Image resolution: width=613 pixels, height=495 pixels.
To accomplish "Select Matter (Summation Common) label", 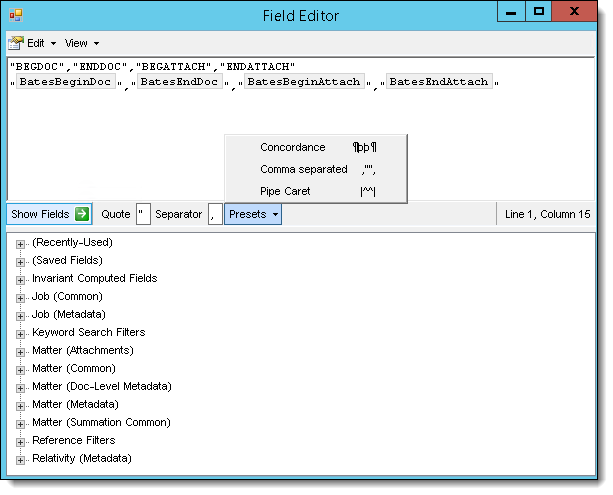I will point(101,422).
